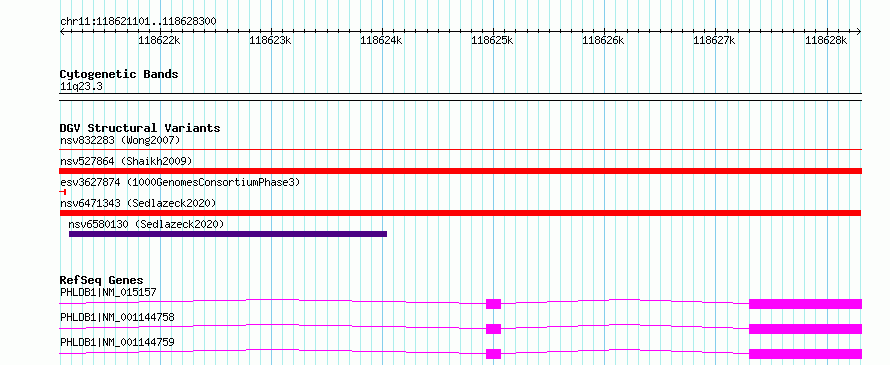The height and width of the screenshot is (365, 890).
Task: Click the red nsv6471343 variant bar
Action: point(460,213)
